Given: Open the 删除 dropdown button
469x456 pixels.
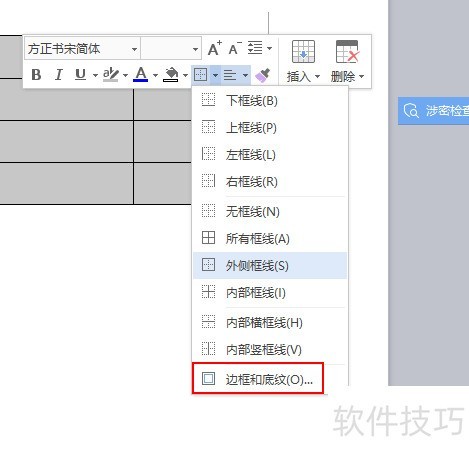Looking at the screenshot, I should (347, 77).
